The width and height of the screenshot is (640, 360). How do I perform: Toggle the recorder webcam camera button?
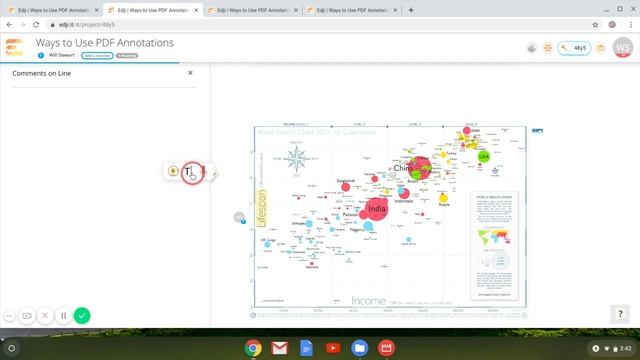point(27,316)
